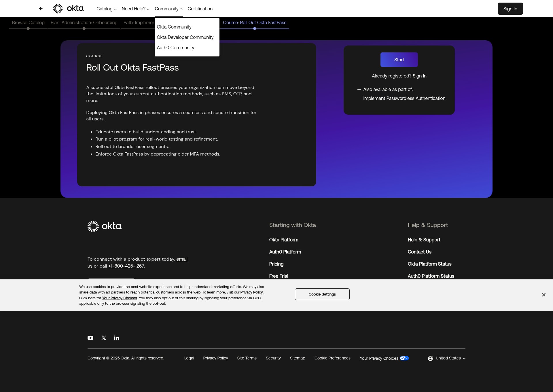Viewport: 553px width, 392px height.
Task: Click the Start course button
Action: pos(399,60)
